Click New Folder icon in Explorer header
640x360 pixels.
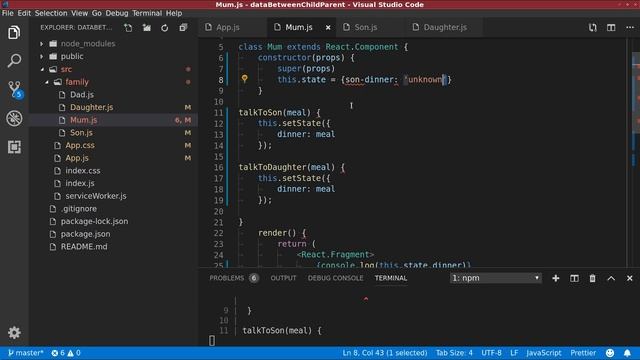click(x=147, y=28)
